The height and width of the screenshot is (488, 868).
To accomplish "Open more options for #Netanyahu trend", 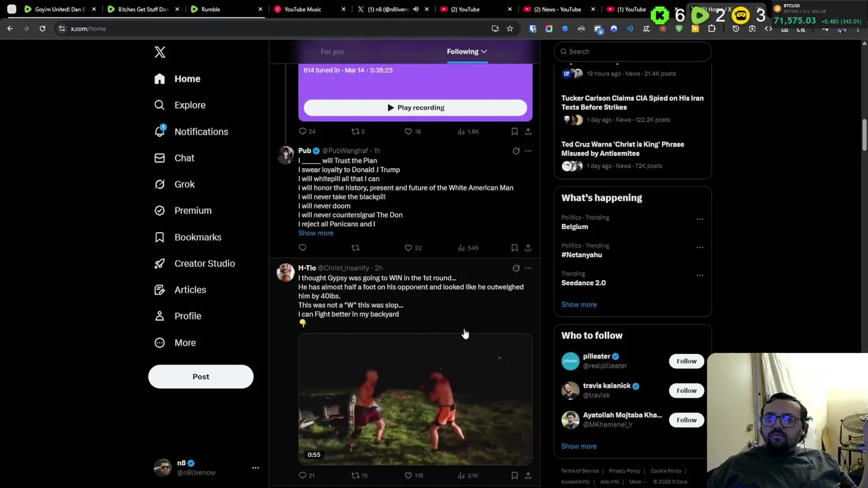I will (700, 247).
